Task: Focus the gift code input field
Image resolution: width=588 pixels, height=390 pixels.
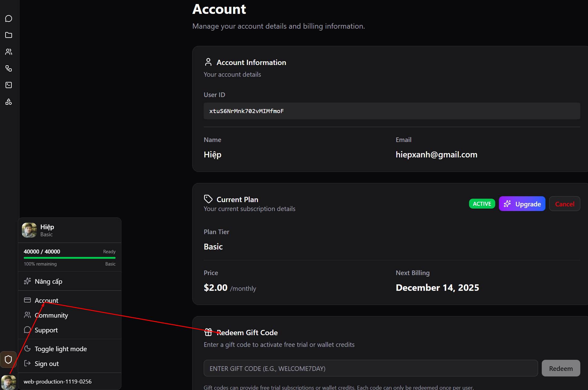Action: [371, 368]
